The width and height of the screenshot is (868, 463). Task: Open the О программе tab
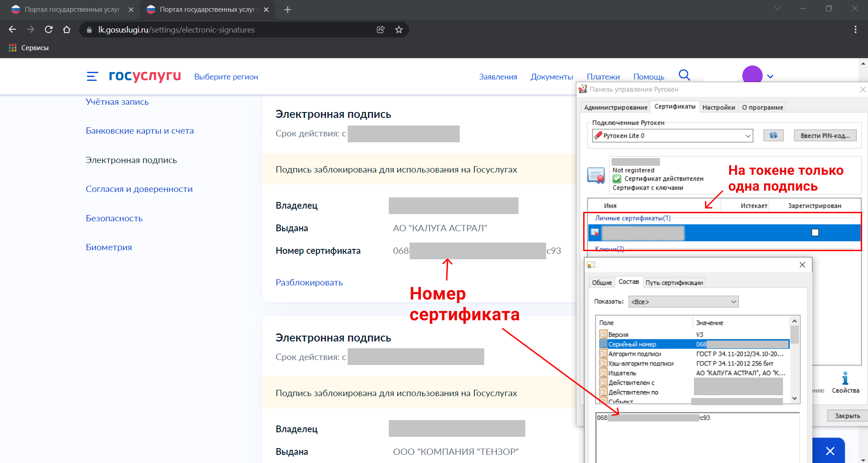pos(762,108)
